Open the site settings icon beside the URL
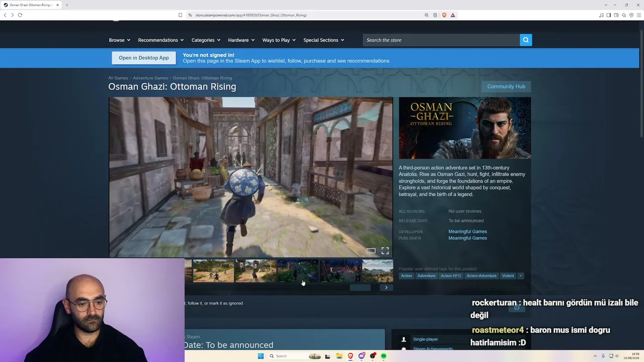The height and width of the screenshot is (362, 644). [190, 15]
